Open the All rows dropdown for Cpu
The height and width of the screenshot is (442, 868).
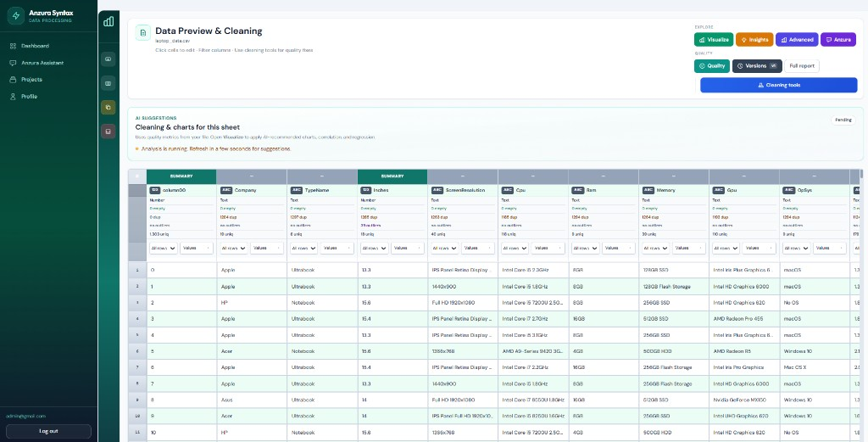click(x=515, y=248)
